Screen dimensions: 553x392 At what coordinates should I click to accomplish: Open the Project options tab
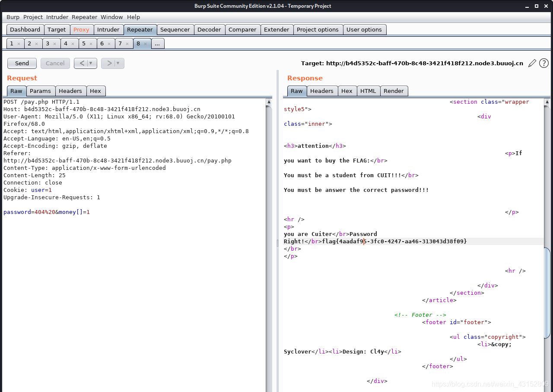coord(318,29)
